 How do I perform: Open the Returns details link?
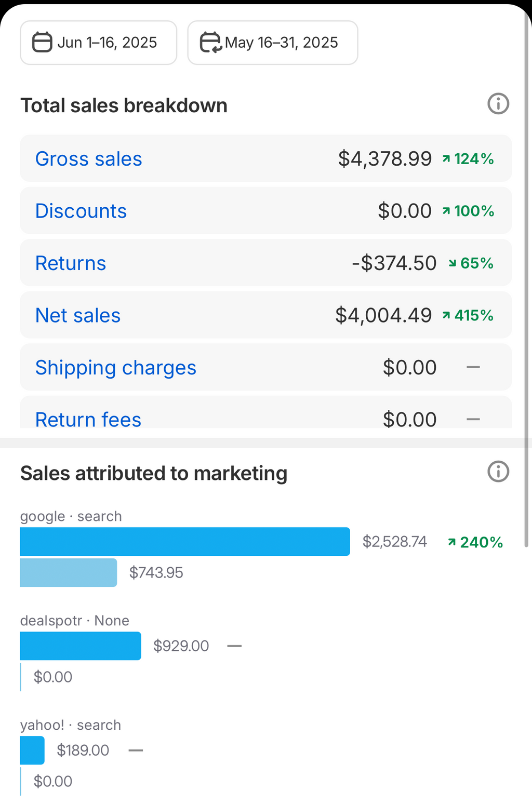70,263
